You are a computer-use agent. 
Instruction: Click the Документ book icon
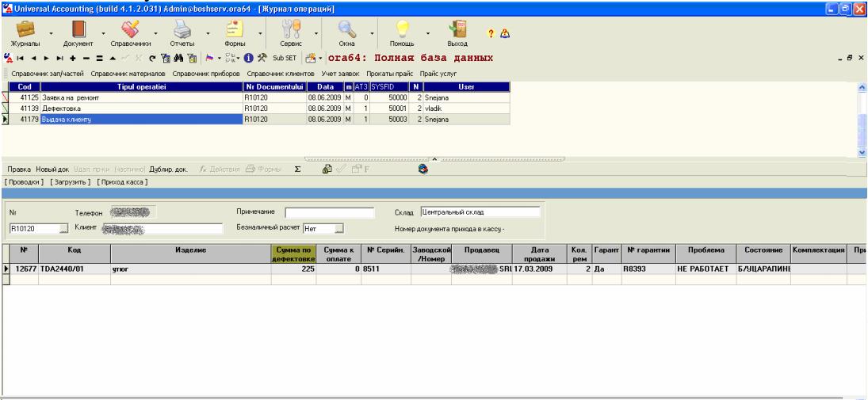coord(78,29)
